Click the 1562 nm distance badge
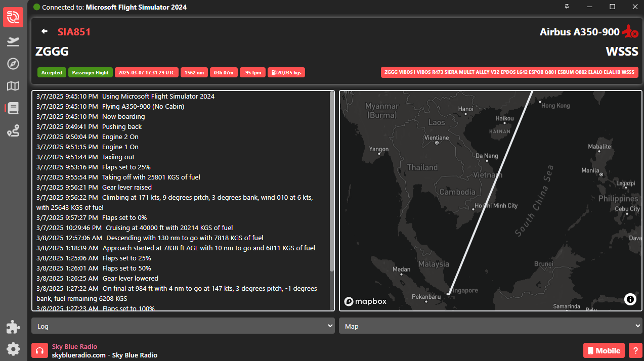Viewport: 644px width, 361px height. pyautogui.click(x=194, y=72)
